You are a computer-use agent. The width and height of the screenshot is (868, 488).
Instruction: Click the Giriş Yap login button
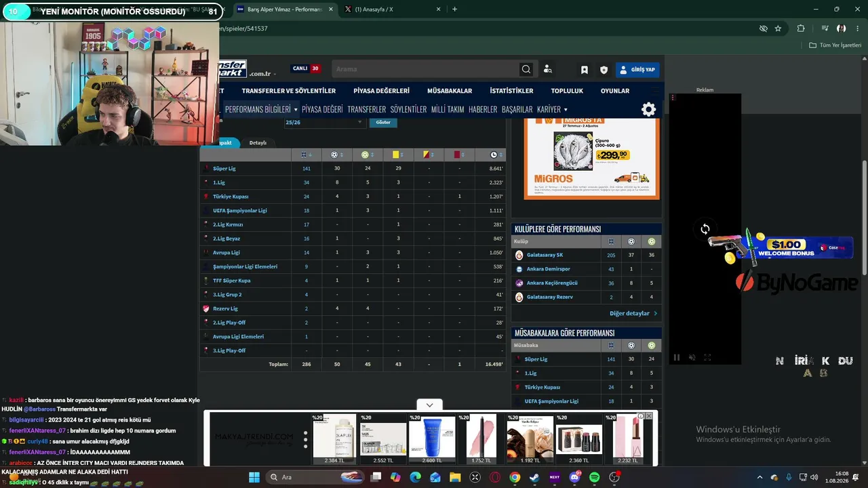pyautogui.click(x=637, y=70)
